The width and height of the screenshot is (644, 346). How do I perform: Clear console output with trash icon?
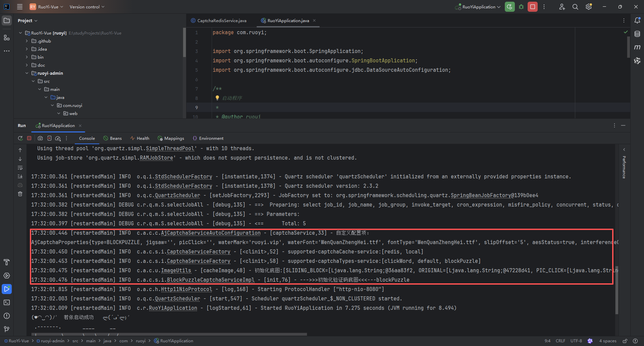click(x=20, y=194)
